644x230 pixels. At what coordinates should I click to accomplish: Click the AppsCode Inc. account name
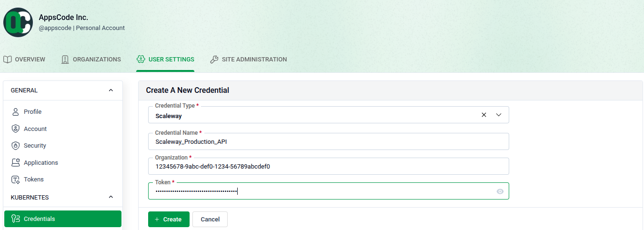click(63, 17)
